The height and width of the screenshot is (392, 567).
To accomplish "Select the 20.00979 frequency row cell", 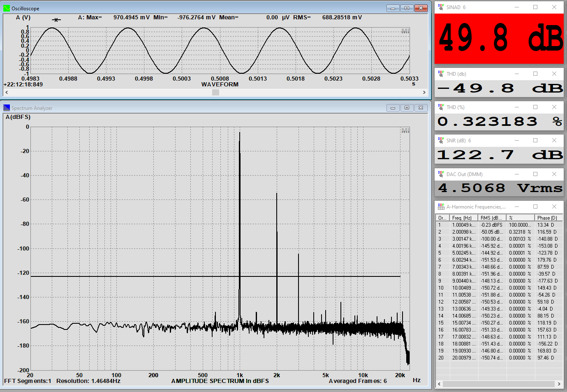I will click(x=463, y=358).
